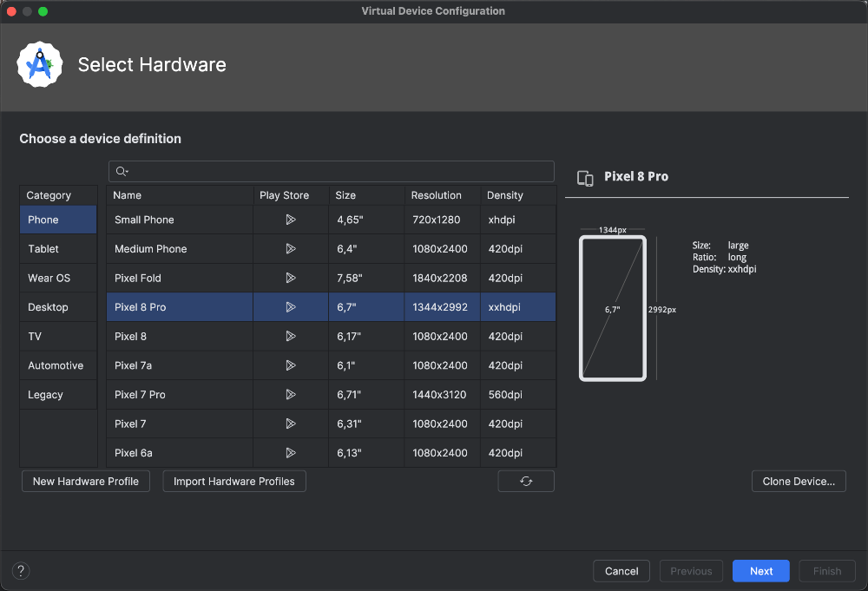Open the TV category
868x591 pixels.
pyautogui.click(x=58, y=337)
